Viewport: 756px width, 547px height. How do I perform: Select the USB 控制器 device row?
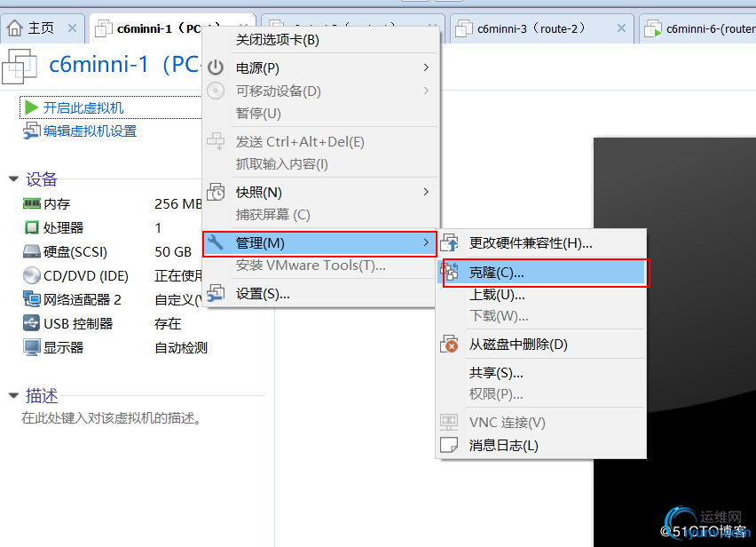112,323
